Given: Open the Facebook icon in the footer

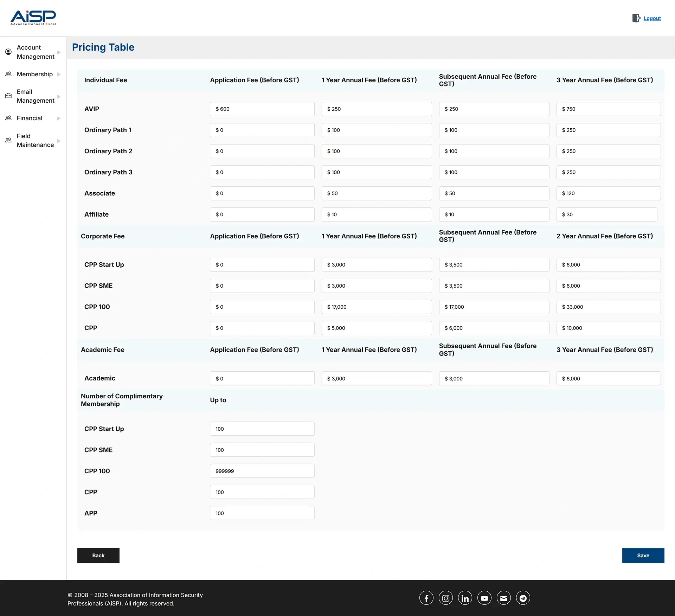Looking at the screenshot, I should click(426, 598).
